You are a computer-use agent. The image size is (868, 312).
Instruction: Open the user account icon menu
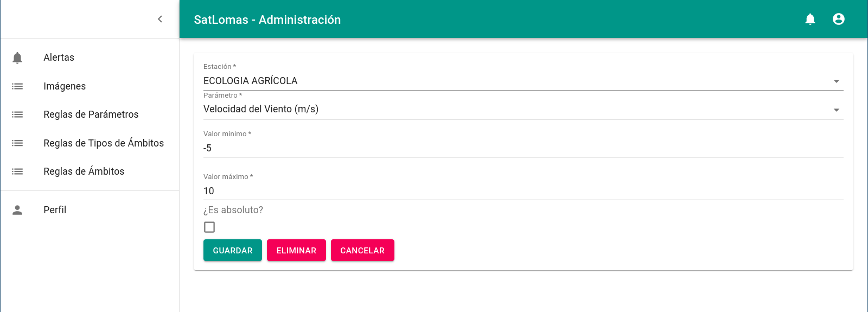pos(838,20)
